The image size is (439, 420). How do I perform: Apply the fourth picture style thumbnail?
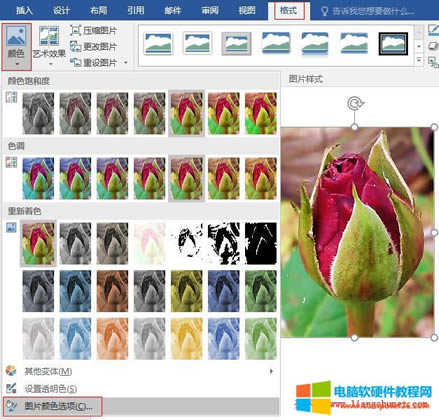[276, 43]
